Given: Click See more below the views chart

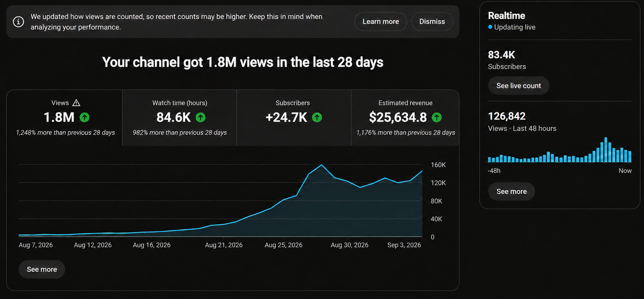Looking at the screenshot, I should 42,269.
